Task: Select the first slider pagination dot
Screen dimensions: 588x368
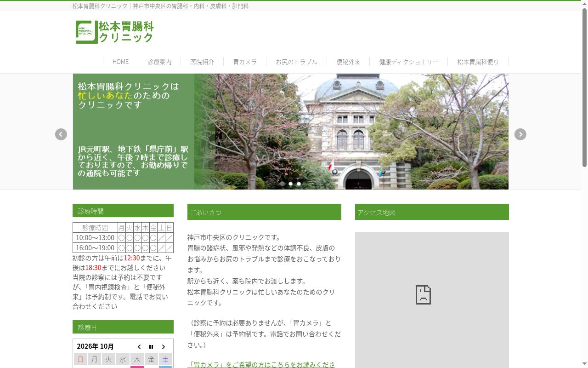Action: [282, 184]
